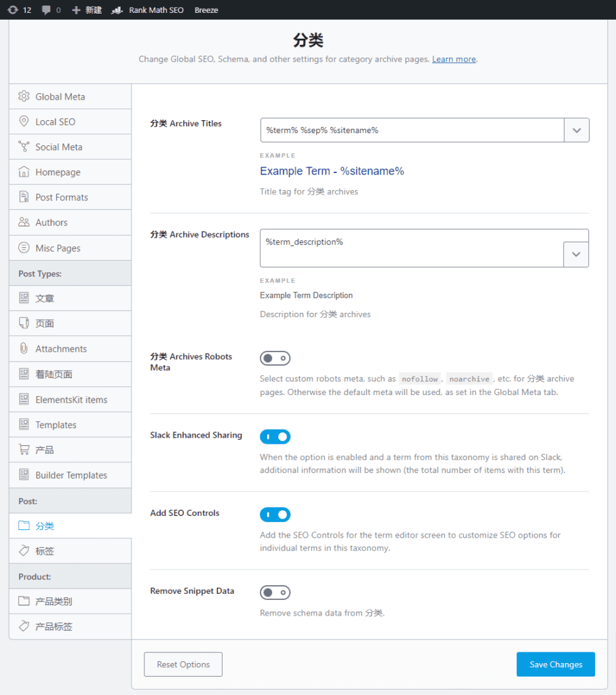Switch to the Misc Pages tab
Image resolution: width=616 pixels, height=695 pixels.
[70, 248]
